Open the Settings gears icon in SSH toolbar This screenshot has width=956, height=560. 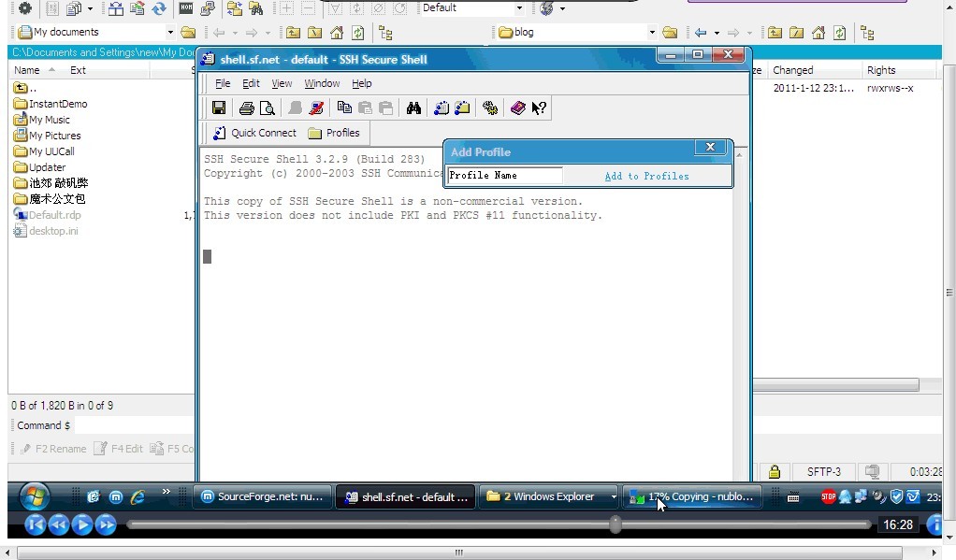point(490,108)
